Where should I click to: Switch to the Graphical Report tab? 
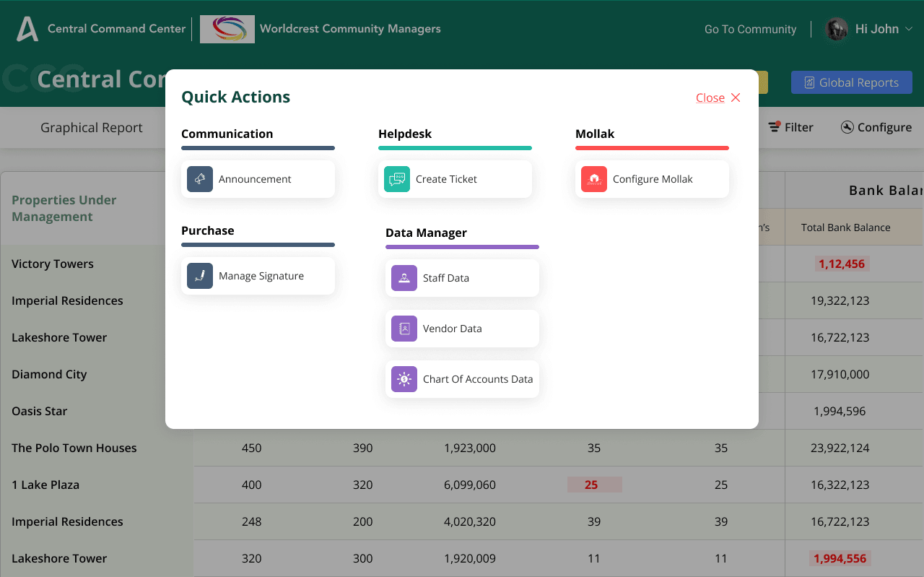click(92, 127)
